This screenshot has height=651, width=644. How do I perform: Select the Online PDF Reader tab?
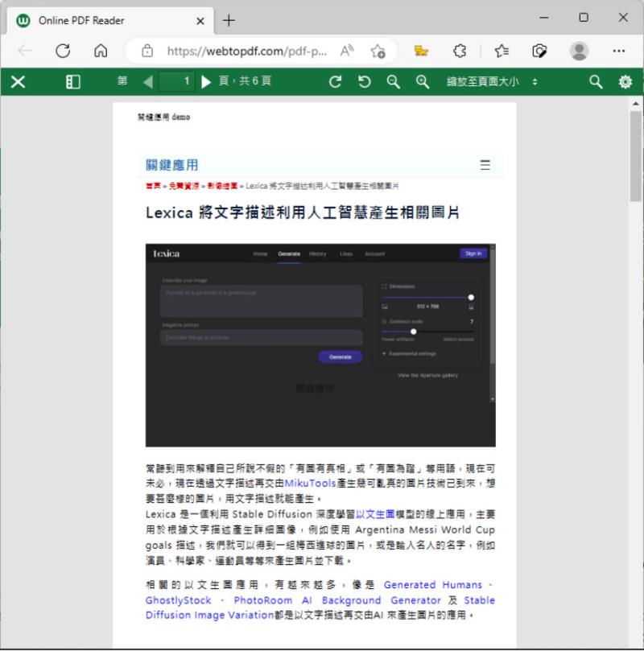coord(110,20)
